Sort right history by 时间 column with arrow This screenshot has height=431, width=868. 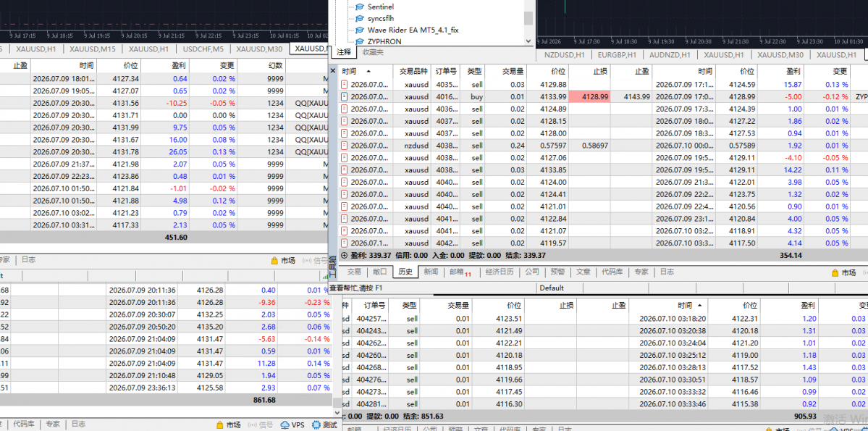click(356, 72)
